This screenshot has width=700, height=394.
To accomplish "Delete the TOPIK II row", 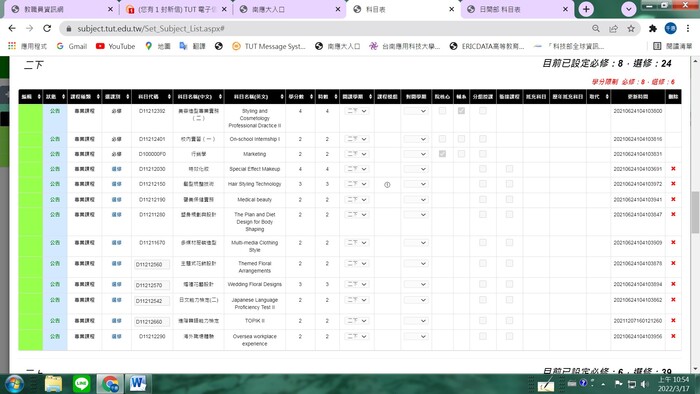I will (673, 320).
